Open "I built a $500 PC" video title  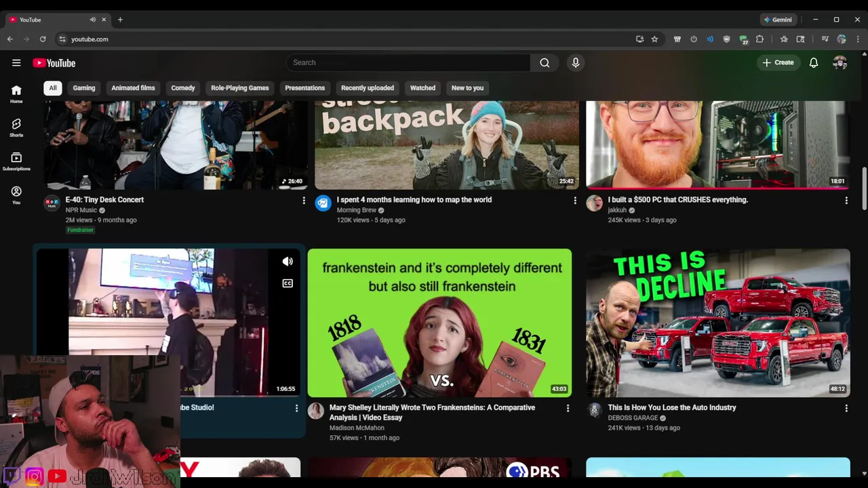(x=678, y=200)
